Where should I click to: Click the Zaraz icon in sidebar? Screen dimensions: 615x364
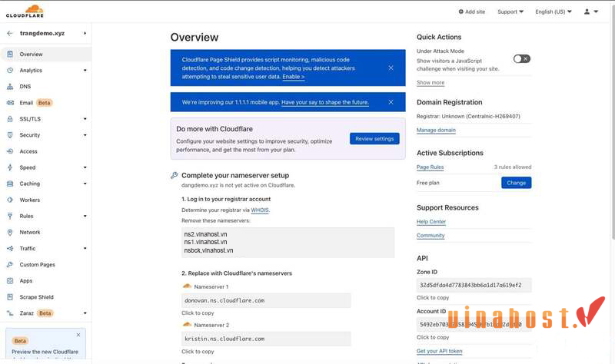click(10, 313)
